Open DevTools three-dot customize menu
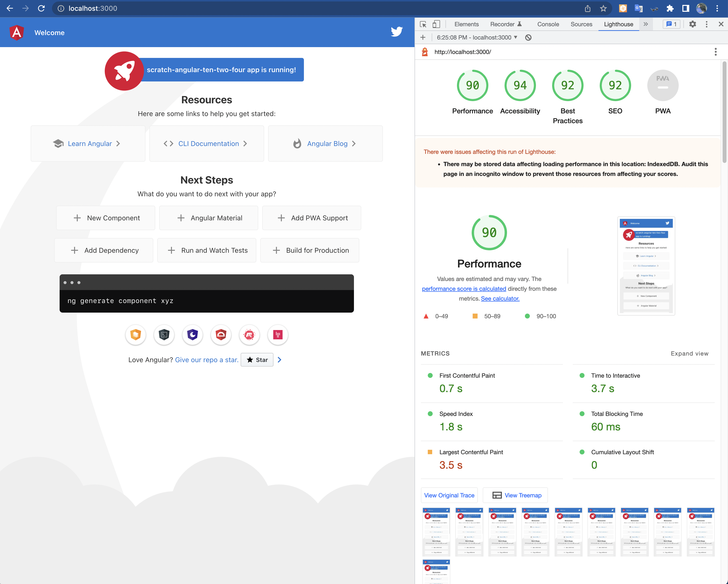The image size is (728, 584). pyautogui.click(x=706, y=24)
